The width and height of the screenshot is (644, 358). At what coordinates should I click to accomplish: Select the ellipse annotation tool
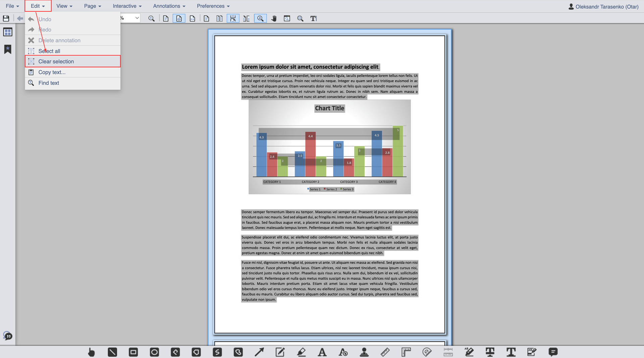click(x=154, y=352)
